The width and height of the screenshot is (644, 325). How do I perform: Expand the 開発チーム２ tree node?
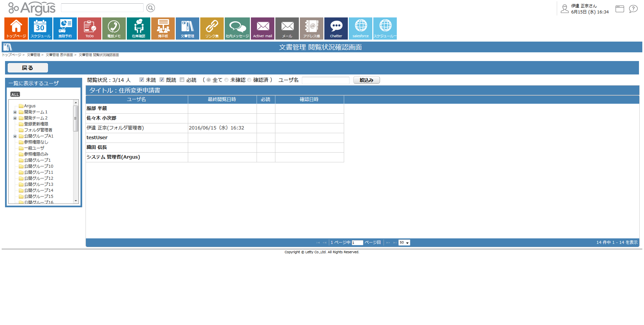click(15, 118)
